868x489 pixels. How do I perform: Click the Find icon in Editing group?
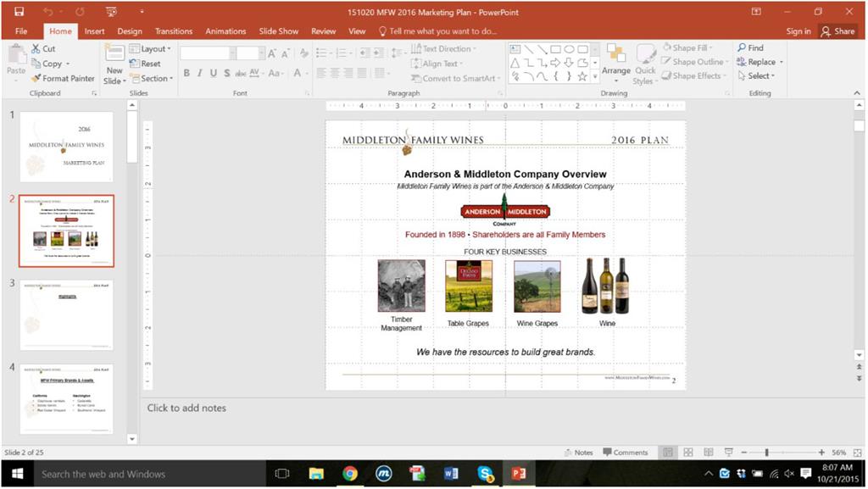[x=741, y=47]
